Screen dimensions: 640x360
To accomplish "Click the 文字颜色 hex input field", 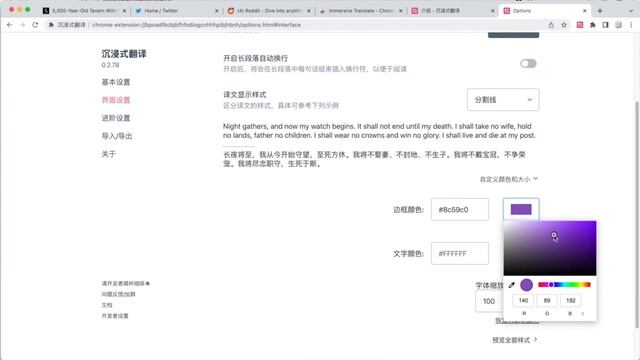I will [x=460, y=253].
